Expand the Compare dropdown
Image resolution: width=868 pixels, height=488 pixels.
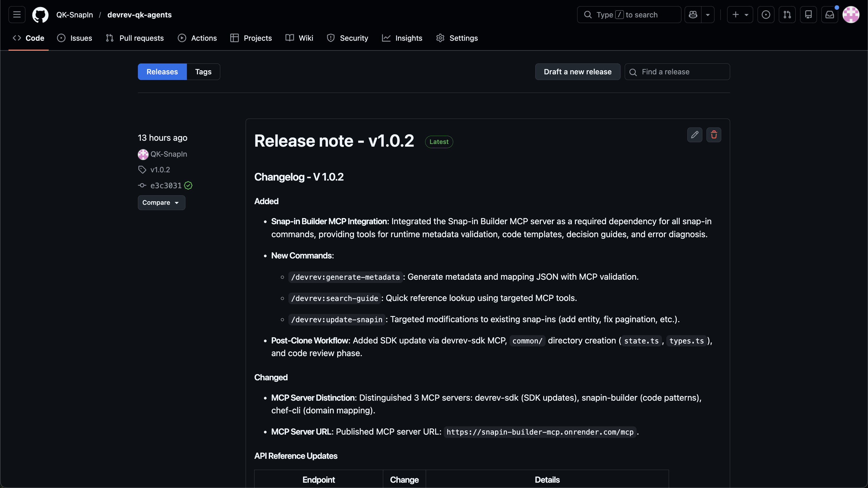(x=161, y=203)
